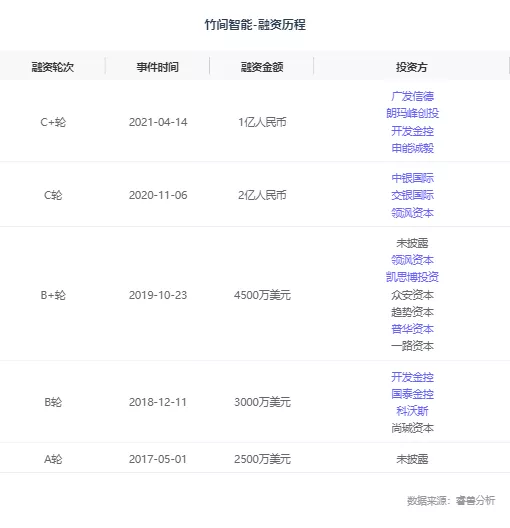Select the 4500万美元 amount cell
This screenshot has width=510, height=528.
[262, 295]
